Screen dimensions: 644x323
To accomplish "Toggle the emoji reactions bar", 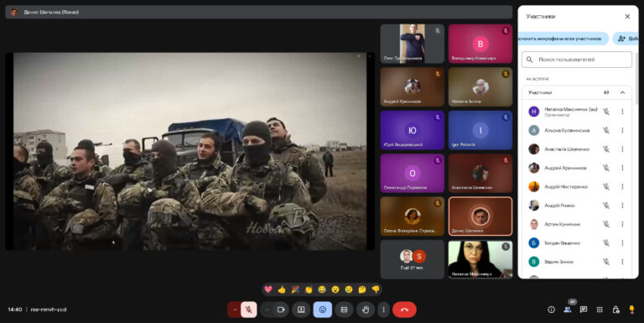I will 322,310.
